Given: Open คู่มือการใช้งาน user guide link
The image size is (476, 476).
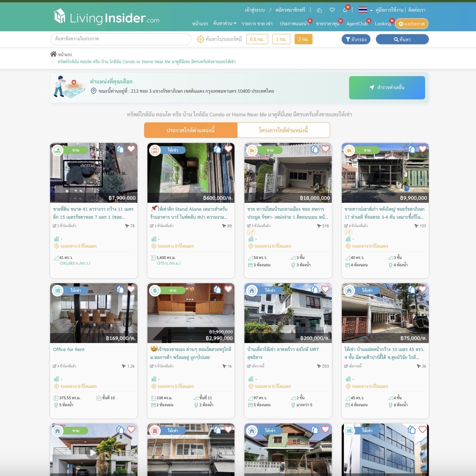Looking at the screenshot, I should click(x=389, y=10).
